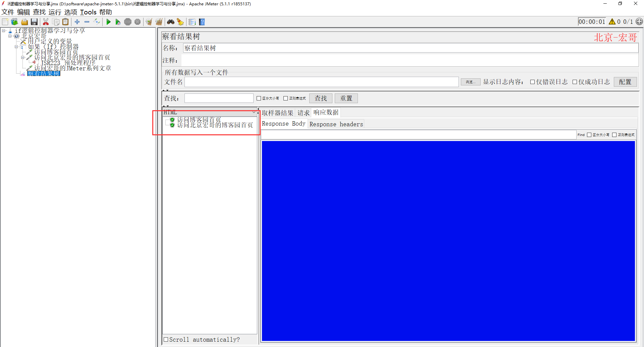The width and height of the screenshot is (644, 347).
Task: Click the Copy icon in toolbar
Action: [x=56, y=22]
